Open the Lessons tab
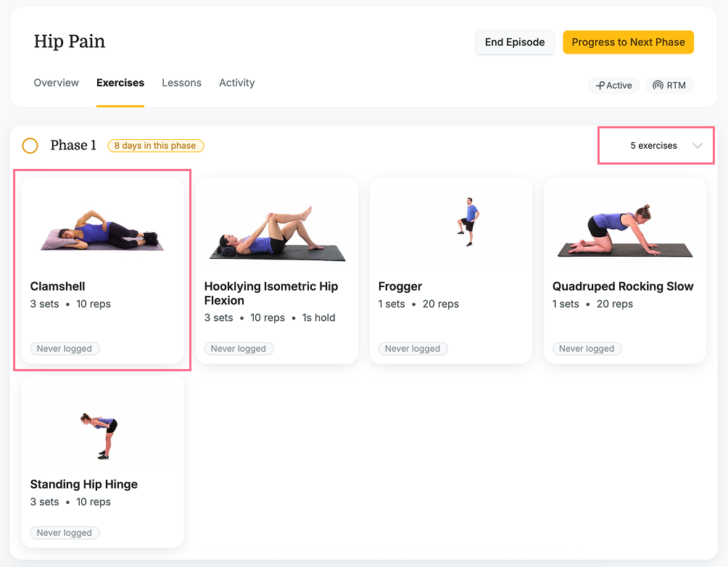 181,83
